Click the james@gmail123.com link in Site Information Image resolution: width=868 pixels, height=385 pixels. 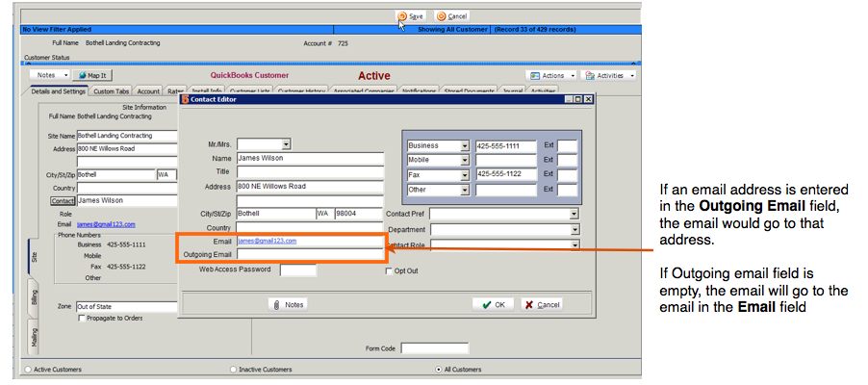coord(101,223)
